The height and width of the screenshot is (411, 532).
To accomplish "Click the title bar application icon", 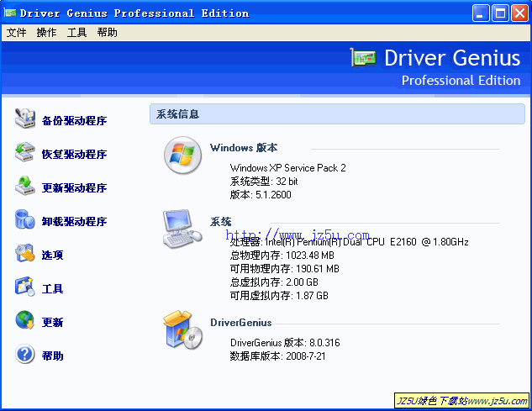I will pyautogui.click(x=10, y=13).
